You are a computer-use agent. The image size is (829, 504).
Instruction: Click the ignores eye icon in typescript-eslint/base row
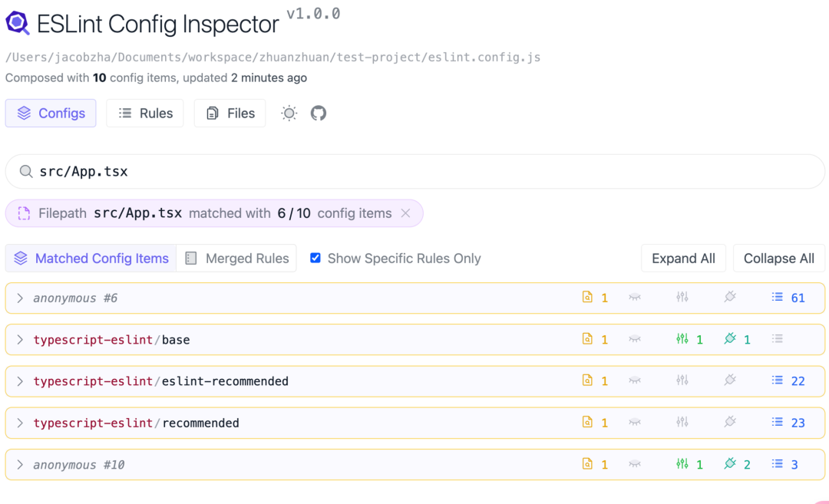coord(635,339)
